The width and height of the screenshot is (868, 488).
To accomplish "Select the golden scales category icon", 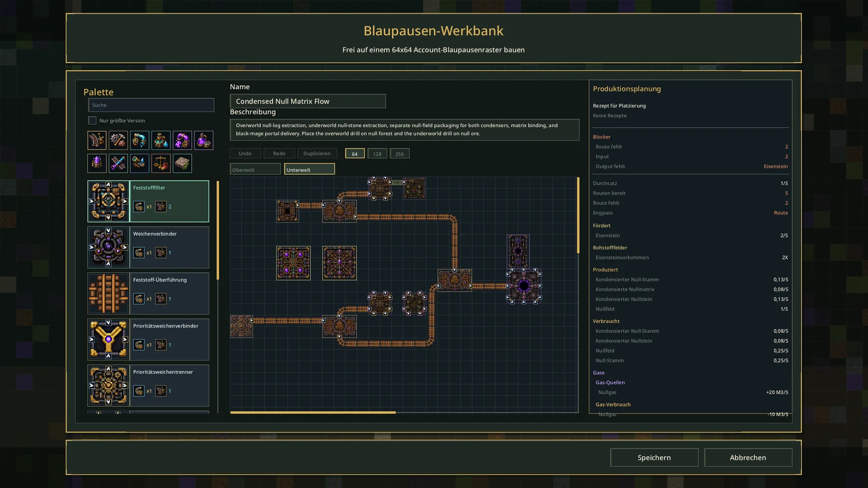I will [x=161, y=163].
